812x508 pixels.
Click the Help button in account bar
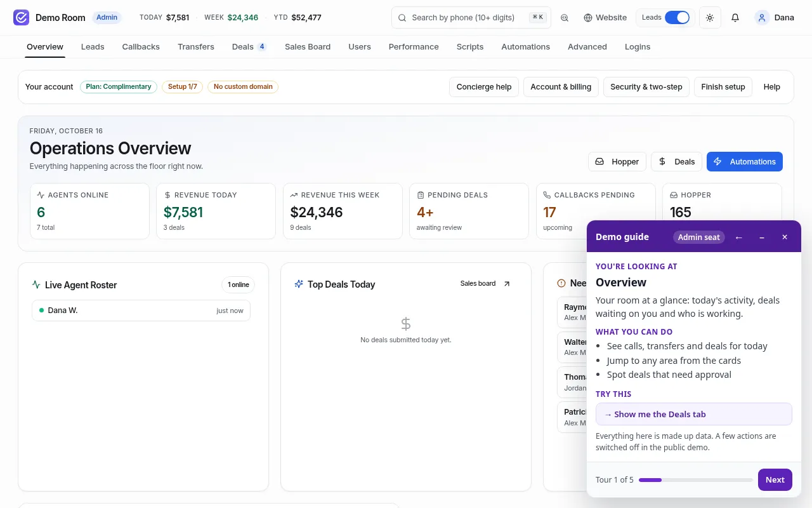tap(772, 87)
